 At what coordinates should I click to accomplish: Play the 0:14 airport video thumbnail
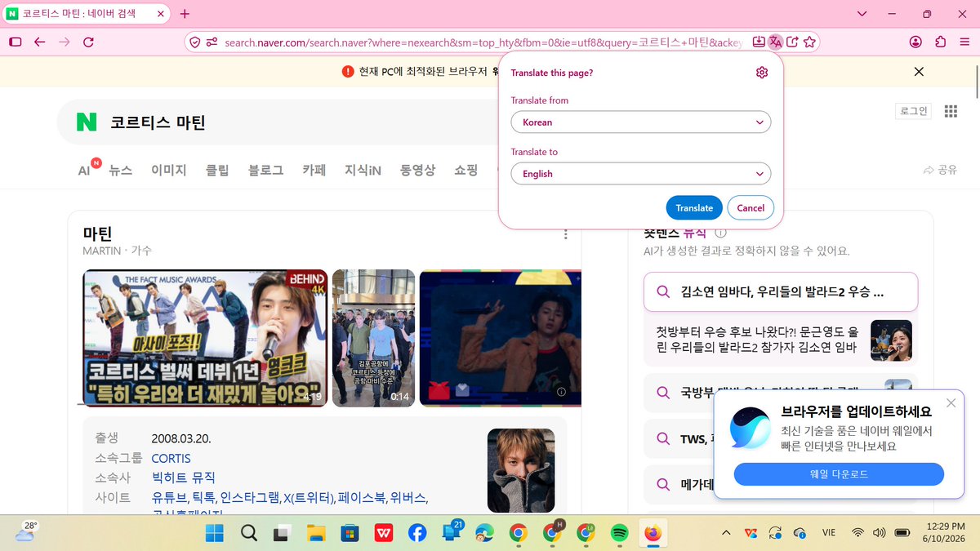click(373, 338)
